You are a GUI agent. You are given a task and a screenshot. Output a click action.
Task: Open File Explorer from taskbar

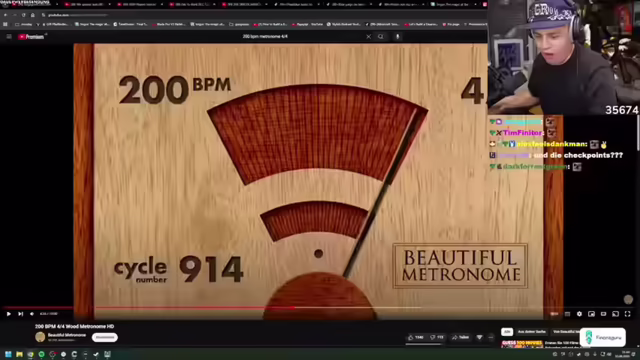tap(19, 354)
